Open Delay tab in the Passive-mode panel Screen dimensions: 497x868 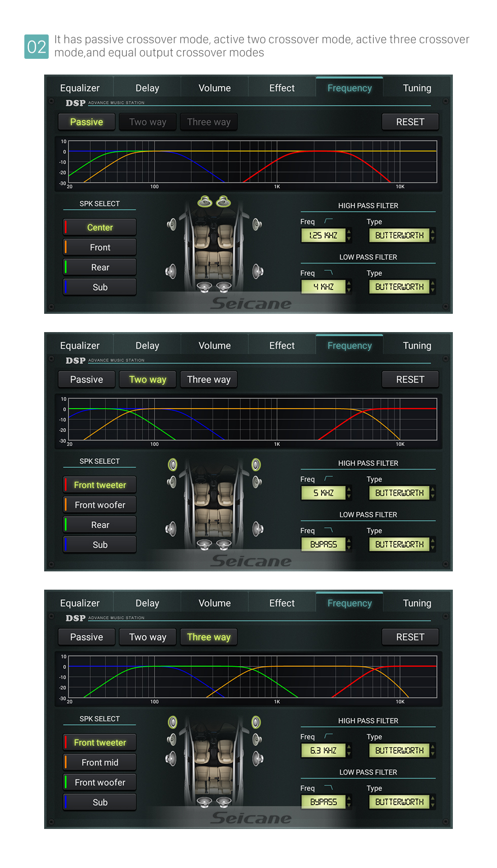coord(147,88)
